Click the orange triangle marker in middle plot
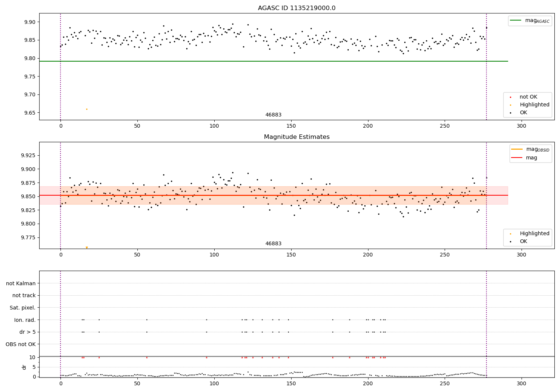This screenshot has width=560, height=392. tap(87, 248)
